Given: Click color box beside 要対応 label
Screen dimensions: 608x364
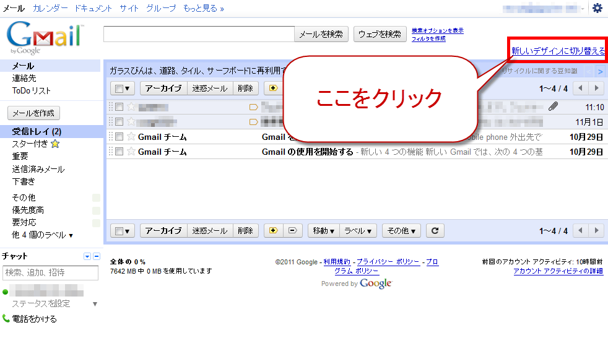Looking at the screenshot, I should (x=96, y=223).
